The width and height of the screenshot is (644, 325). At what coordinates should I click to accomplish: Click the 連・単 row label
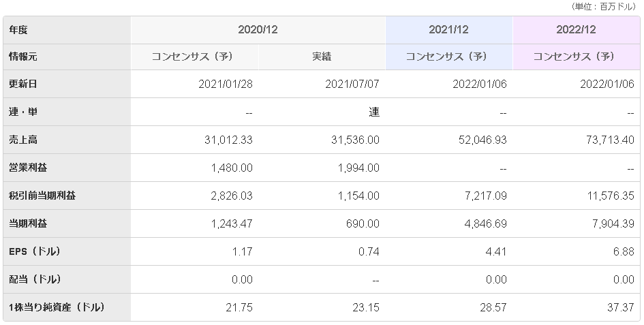point(24,112)
